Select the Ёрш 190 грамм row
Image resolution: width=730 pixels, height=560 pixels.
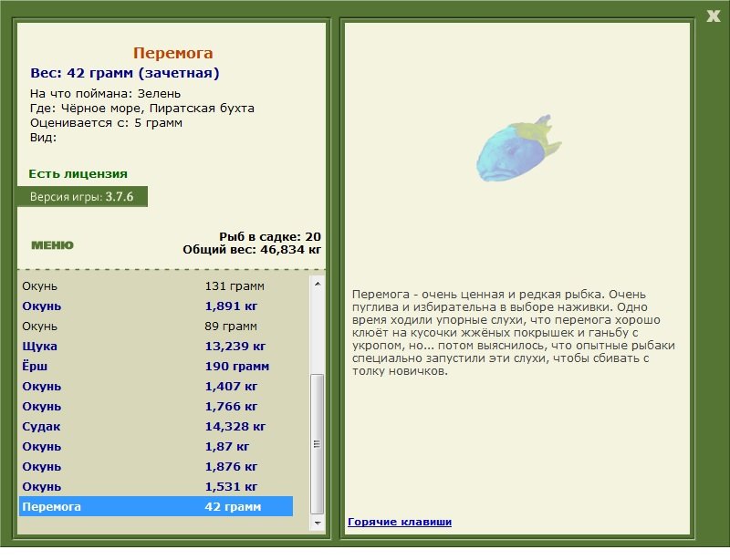(156, 366)
